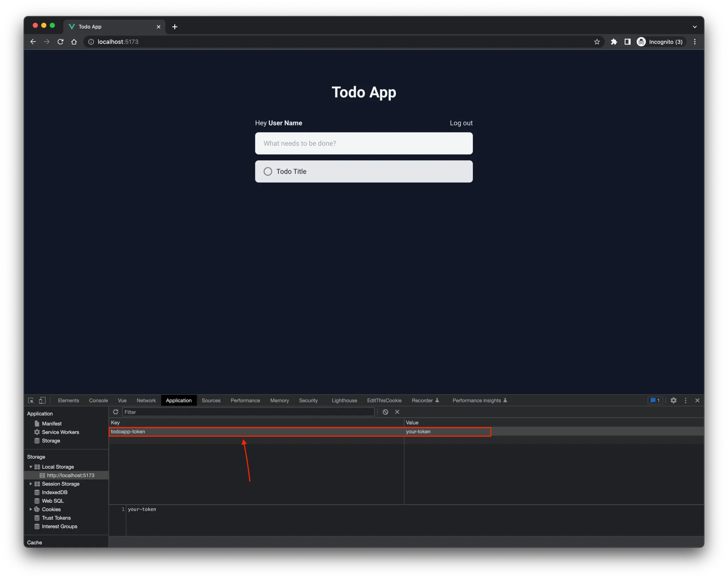Click the clear all storage icon
The height and width of the screenshot is (579, 728).
(x=385, y=412)
